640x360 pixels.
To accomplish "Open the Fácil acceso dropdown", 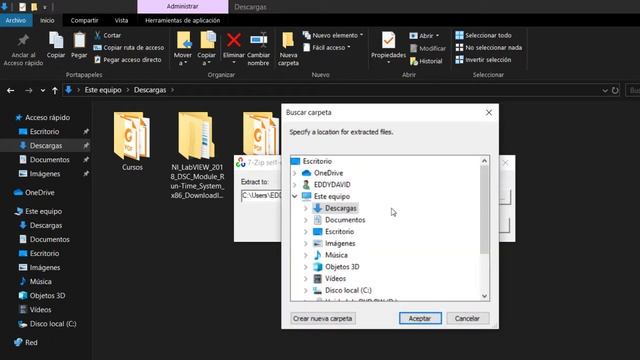I will click(x=327, y=48).
